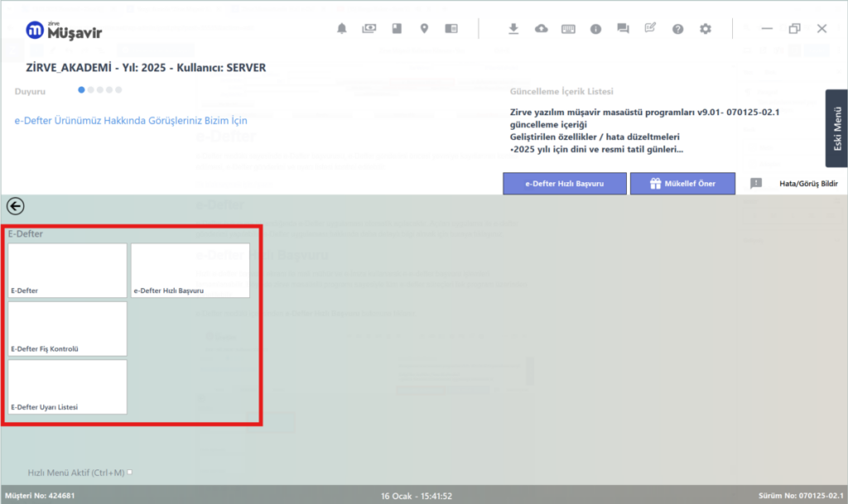The height and width of the screenshot is (504, 848).
Task: Open the settings gear icon
Action: 706,29
